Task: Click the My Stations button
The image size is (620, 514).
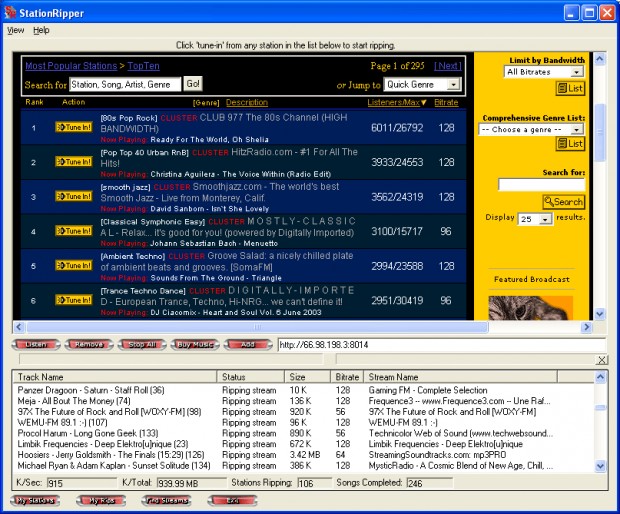Action: pyautogui.click(x=35, y=501)
